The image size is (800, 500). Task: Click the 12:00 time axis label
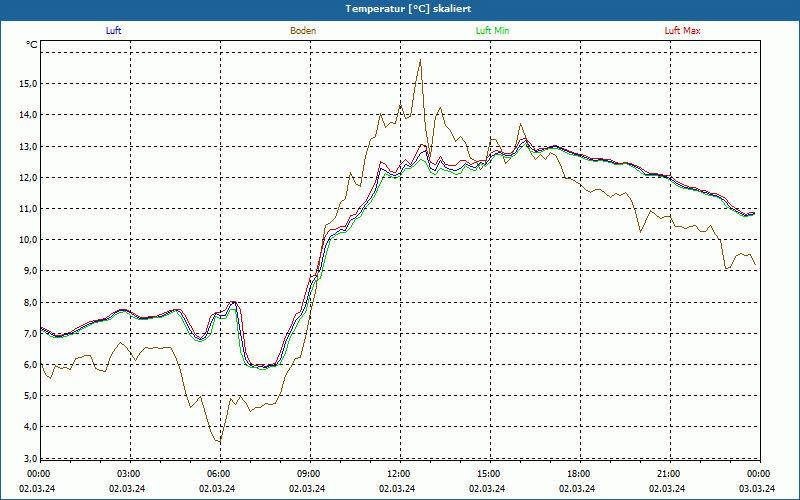pos(399,474)
